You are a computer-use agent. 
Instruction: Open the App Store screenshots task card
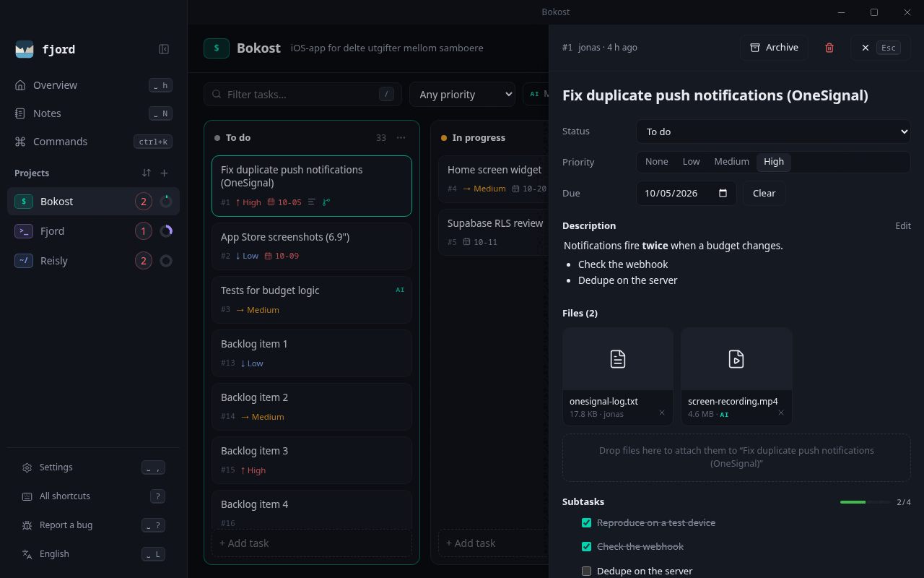coord(312,246)
